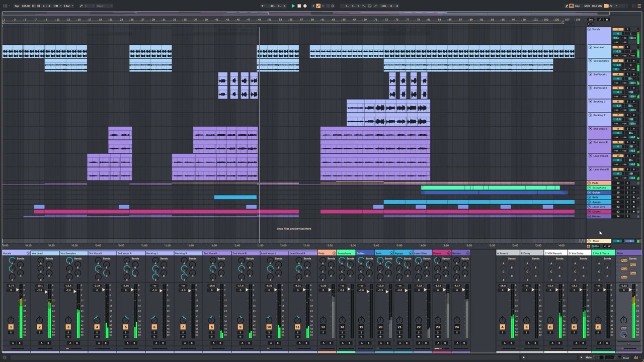This screenshot has width=644, height=362.
Task: Collapse the Vox Samples track
Action: click(590, 61)
